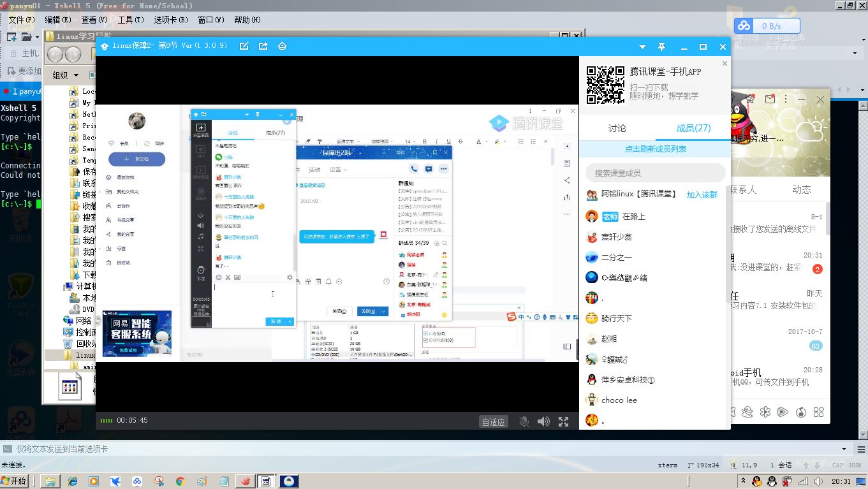868x489 pixels.
Task: Open Internet Explorer from the taskbar
Action: pyautogui.click(x=72, y=481)
